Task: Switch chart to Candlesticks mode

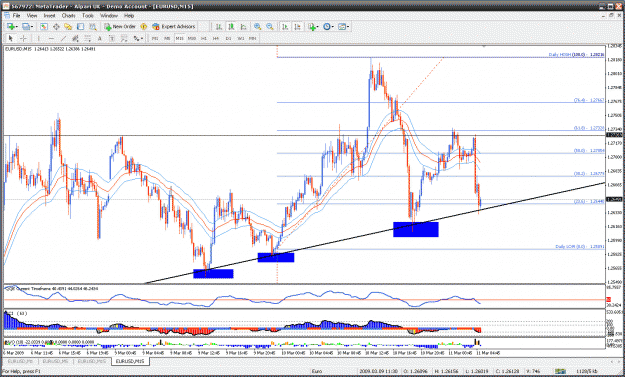Action: tap(231, 26)
